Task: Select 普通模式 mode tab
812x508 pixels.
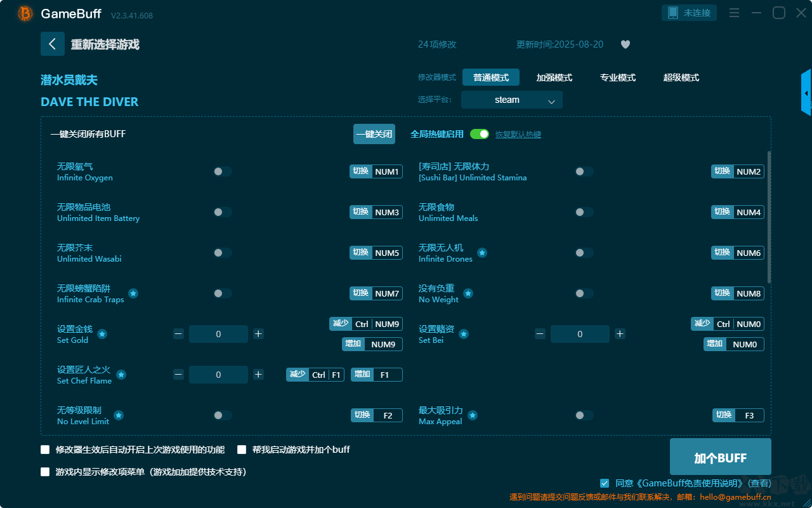Action: pyautogui.click(x=491, y=77)
